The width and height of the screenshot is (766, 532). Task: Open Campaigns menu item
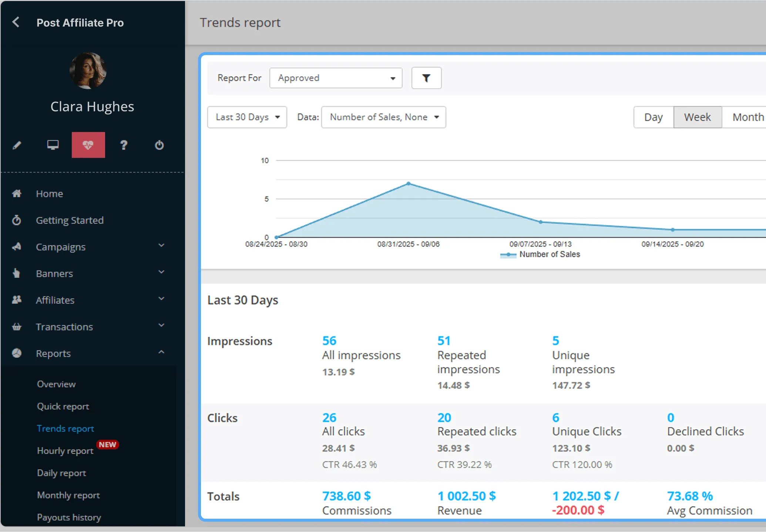pos(61,247)
